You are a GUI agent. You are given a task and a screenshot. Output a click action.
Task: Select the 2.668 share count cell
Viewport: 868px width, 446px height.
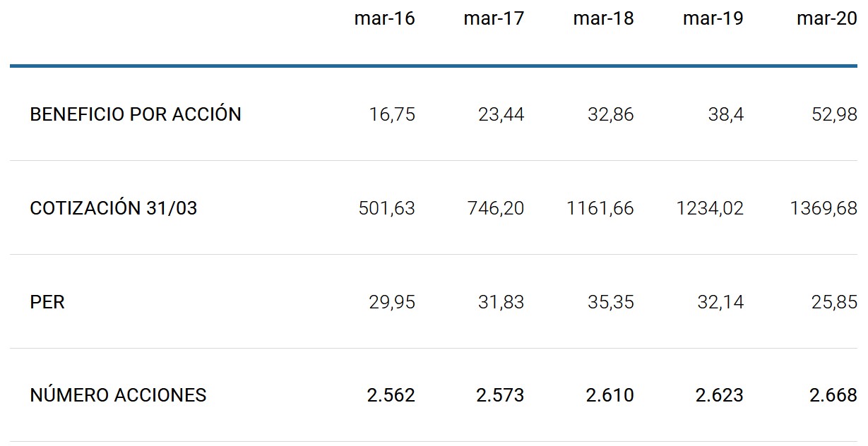click(x=833, y=395)
